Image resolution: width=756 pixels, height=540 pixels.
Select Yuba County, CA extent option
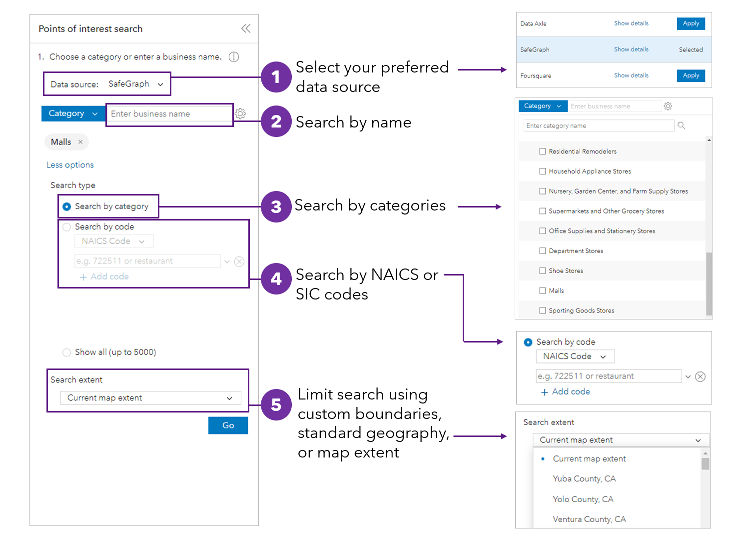584,478
